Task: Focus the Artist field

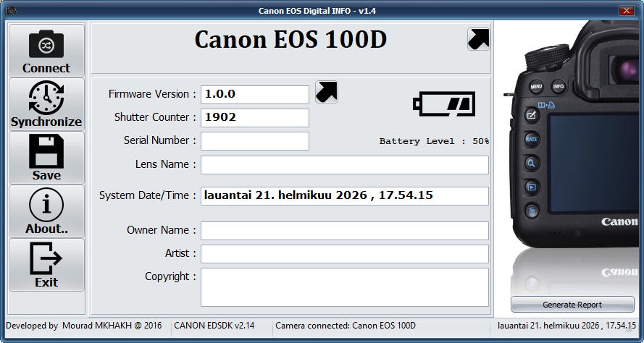Action: (345, 254)
